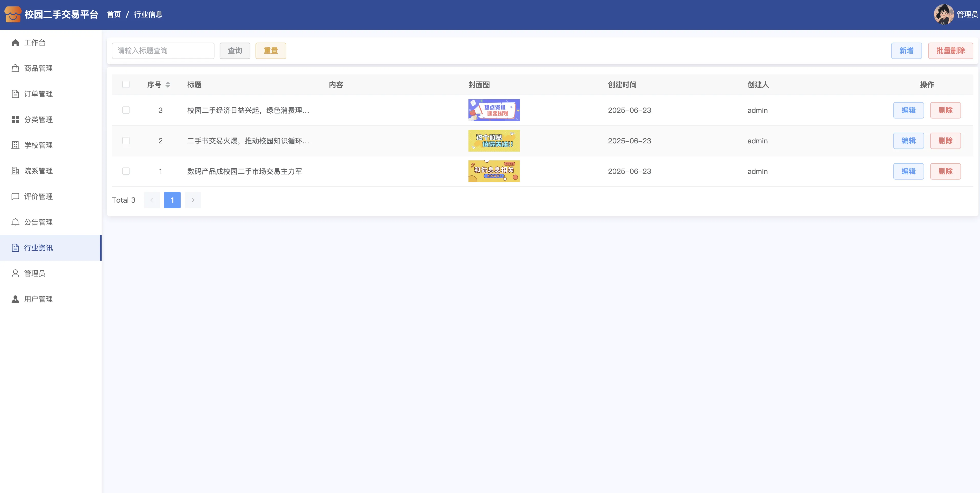Open 用户管理 in the sidebar menu
The width and height of the screenshot is (980, 493).
tap(38, 299)
